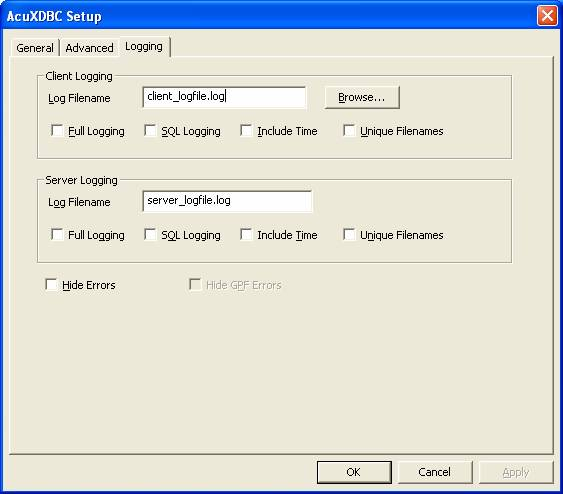Click the Cancel button
Image resolution: width=563 pixels, height=494 pixels.
(435, 472)
